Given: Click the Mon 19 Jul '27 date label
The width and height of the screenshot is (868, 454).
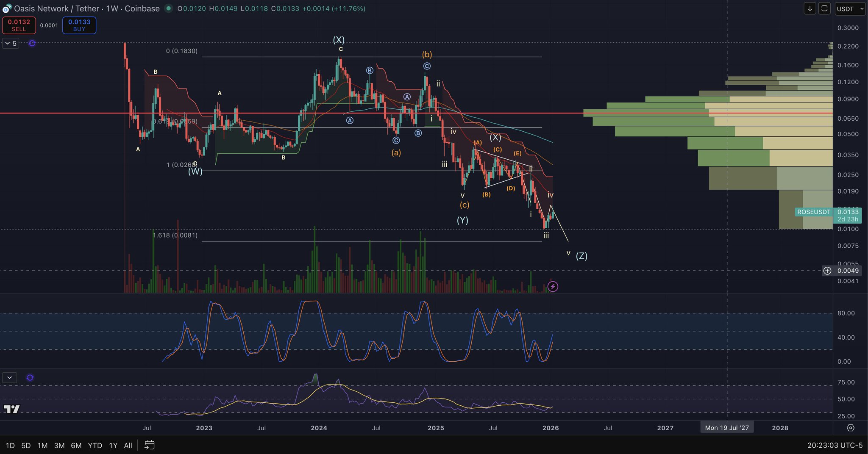Looking at the screenshot, I should [x=727, y=428].
